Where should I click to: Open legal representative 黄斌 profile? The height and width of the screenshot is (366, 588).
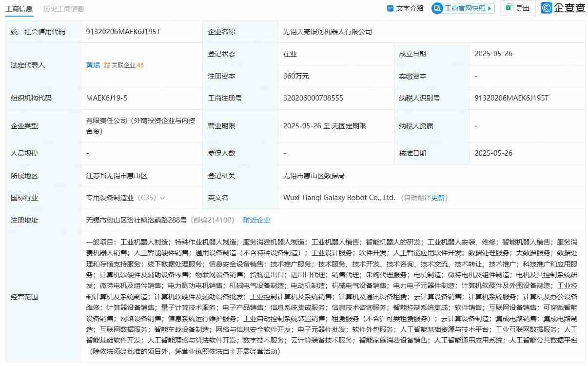coord(92,65)
